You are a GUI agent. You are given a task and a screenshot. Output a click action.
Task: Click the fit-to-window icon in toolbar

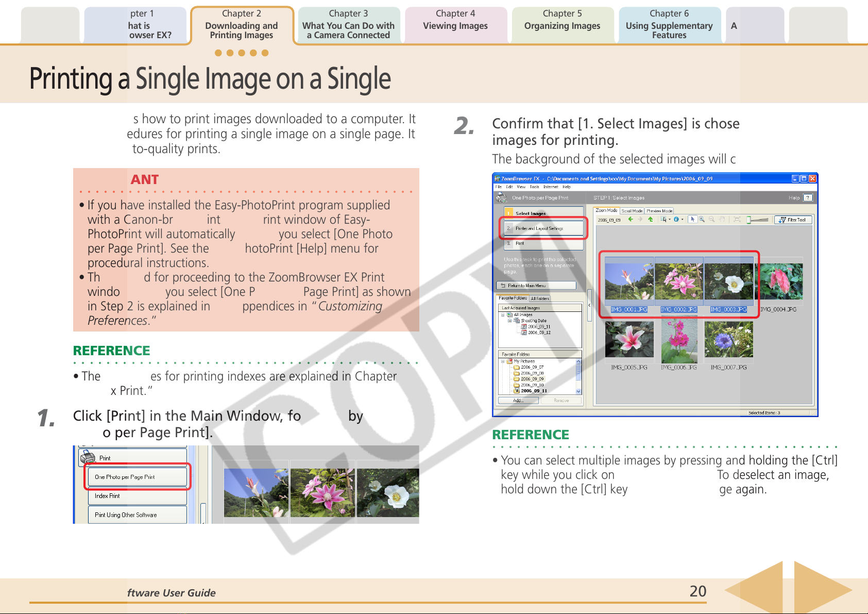pyautogui.click(x=737, y=219)
